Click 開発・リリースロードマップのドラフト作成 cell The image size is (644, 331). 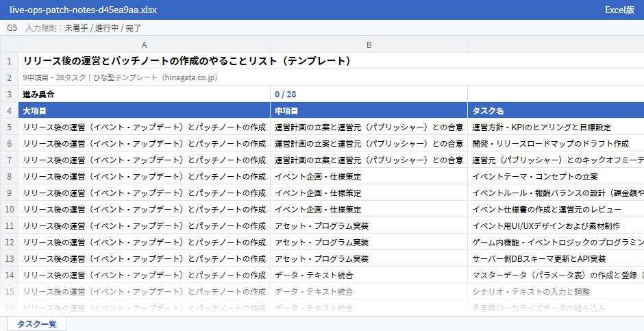[556, 143]
